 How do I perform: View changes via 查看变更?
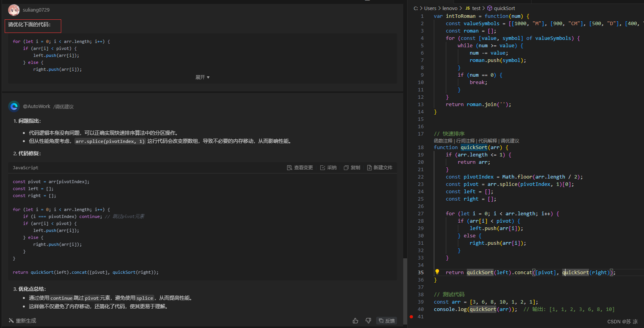click(300, 168)
